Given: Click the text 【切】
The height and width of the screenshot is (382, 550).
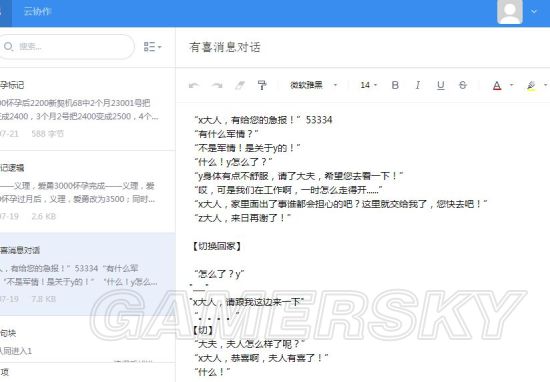Looking at the screenshot, I should pyautogui.click(x=203, y=330).
